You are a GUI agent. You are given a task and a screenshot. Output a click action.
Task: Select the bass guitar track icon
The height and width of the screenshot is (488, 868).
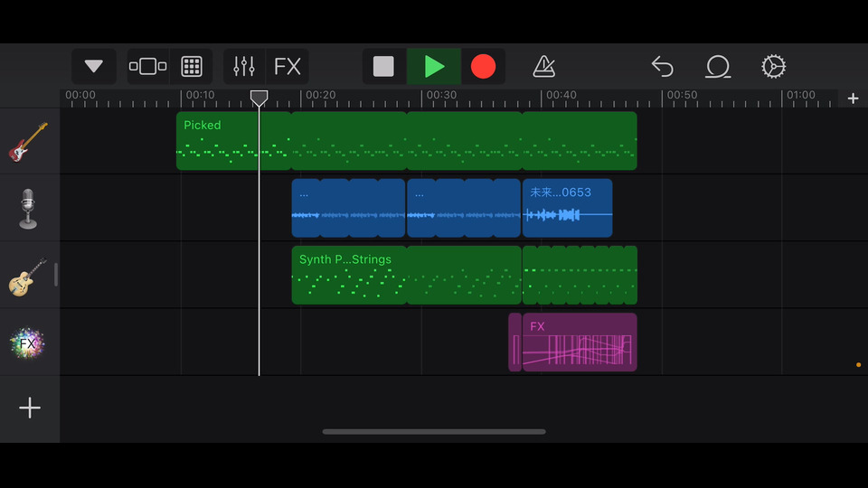[x=29, y=142]
